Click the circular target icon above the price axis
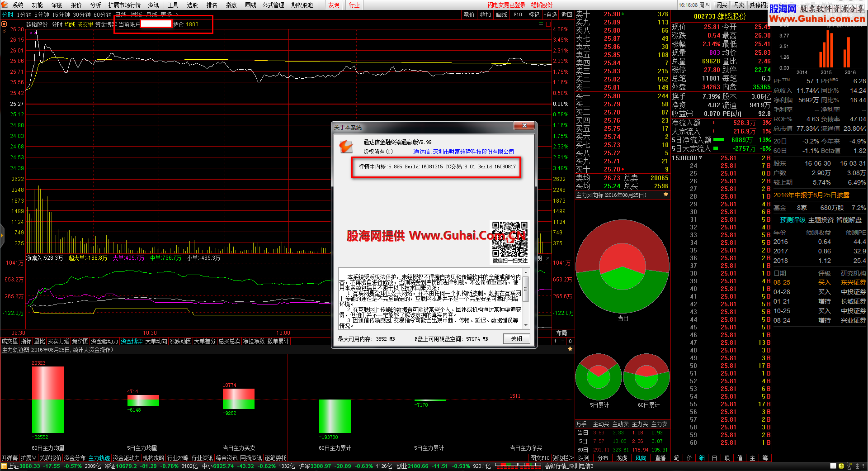 pyautogui.click(x=5, y=24)
